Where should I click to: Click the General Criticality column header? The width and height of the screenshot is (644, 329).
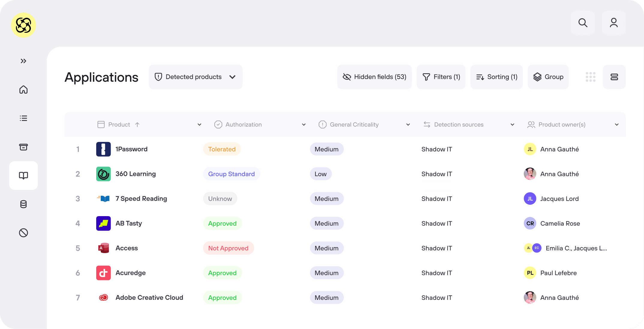pyautogui.click(x=348, y=125)
